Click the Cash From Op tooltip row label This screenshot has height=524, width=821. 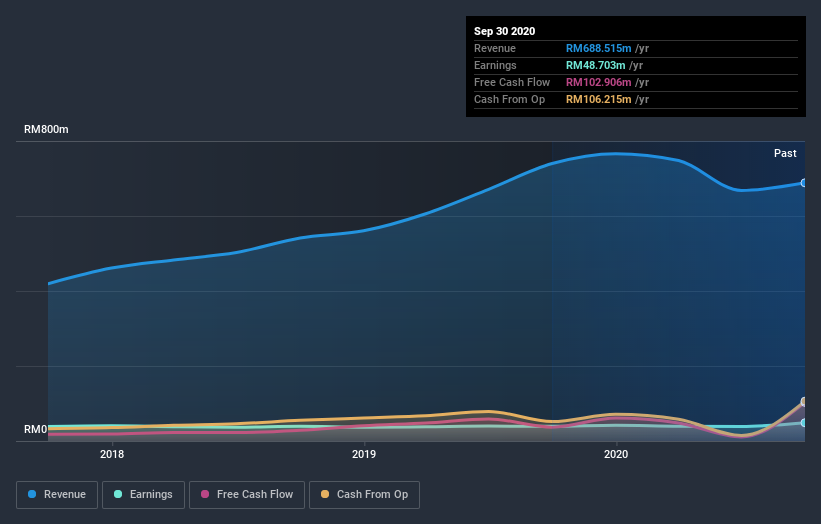(x=509, y=99)
